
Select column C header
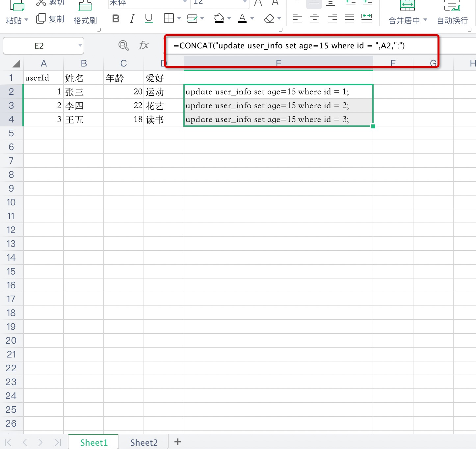point(124,63)
